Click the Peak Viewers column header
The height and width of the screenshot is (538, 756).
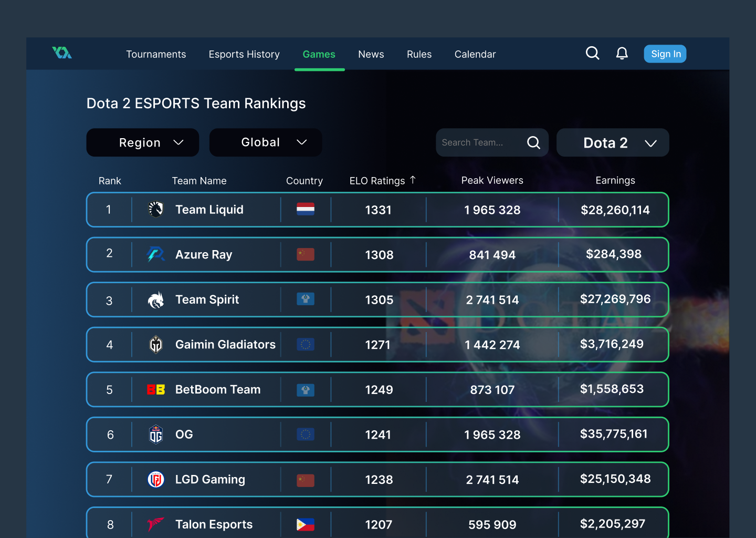coord(492,180)
